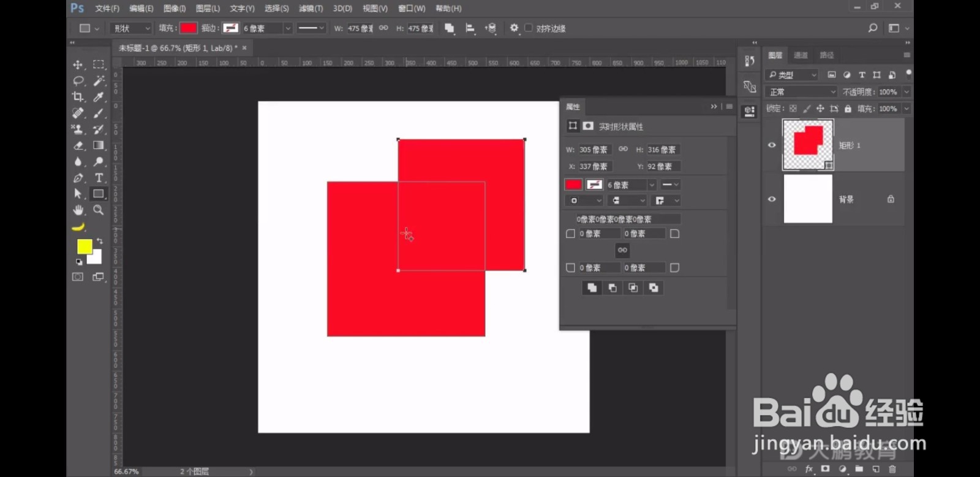980x477 pixels.
Task: Open path operations in options bar
Action: click(449, 28)
